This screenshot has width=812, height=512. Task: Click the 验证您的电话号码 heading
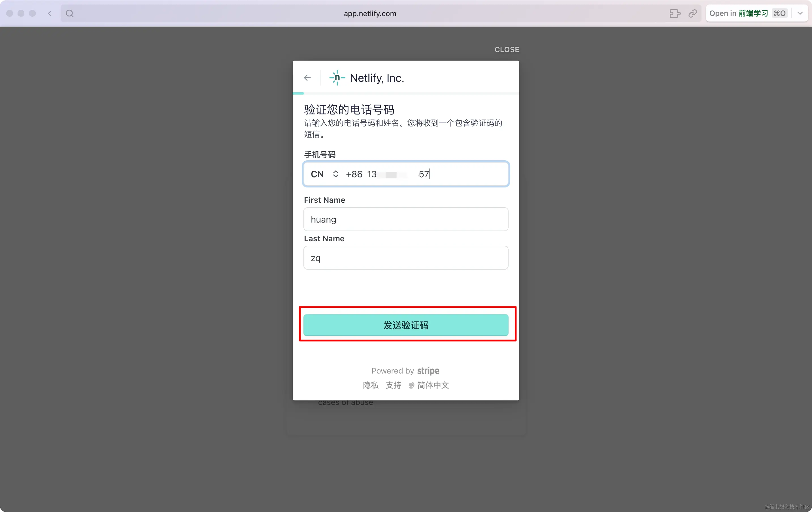[x=349, y=110]
